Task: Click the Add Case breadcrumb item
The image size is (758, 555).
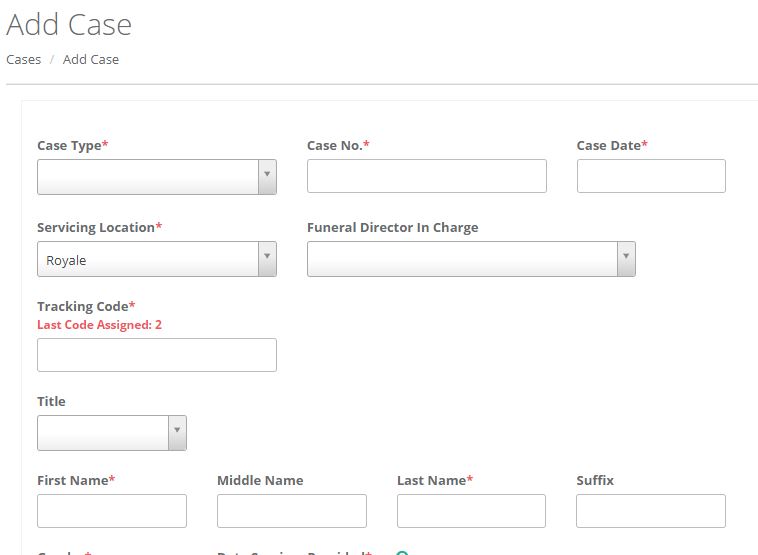Action: pos(91,59)
